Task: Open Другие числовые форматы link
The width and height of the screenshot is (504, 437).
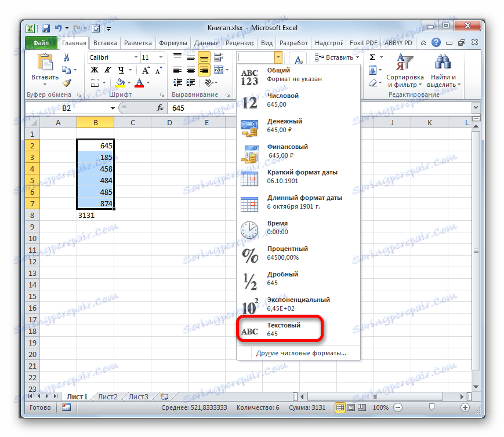Action: [301, 353]
